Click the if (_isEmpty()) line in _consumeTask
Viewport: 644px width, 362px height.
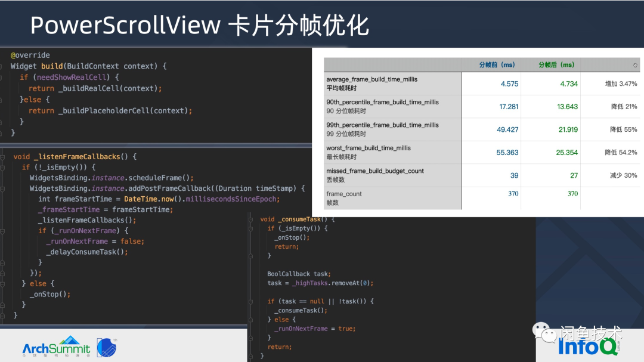(298, 228)
